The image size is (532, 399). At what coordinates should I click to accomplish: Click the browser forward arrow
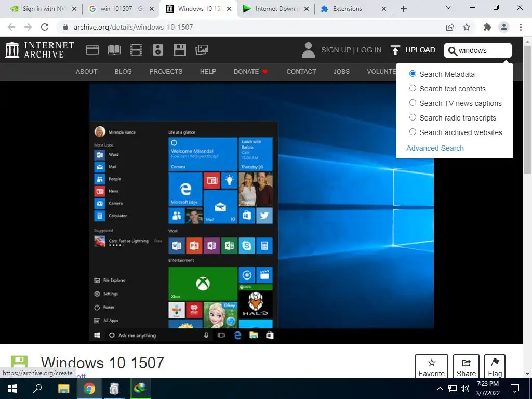point(28,27)
